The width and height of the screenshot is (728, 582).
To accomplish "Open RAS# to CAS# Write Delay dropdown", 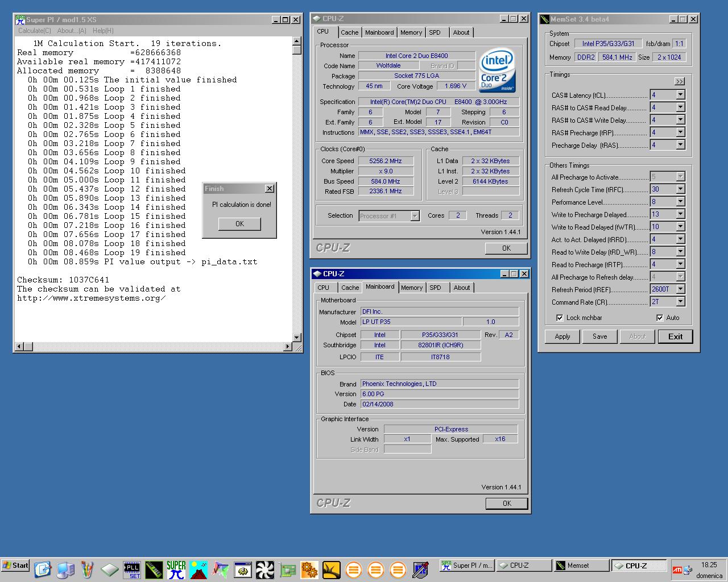I will [680, 120].
